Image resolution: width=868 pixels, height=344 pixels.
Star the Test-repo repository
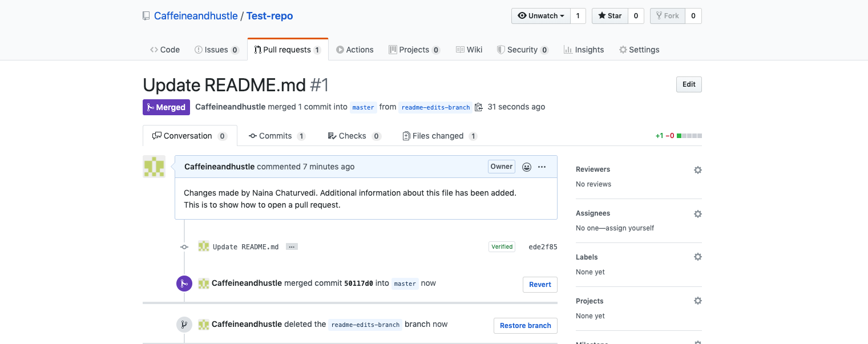point(610,16)
